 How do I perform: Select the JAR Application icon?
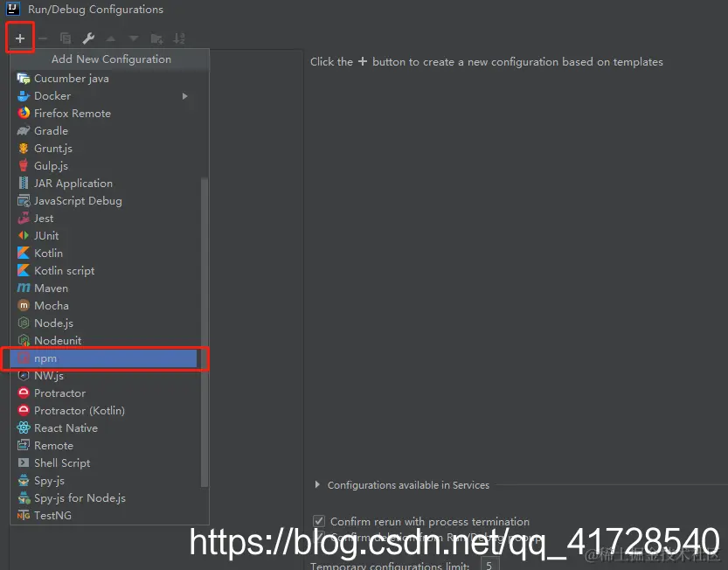click(24, 183)
